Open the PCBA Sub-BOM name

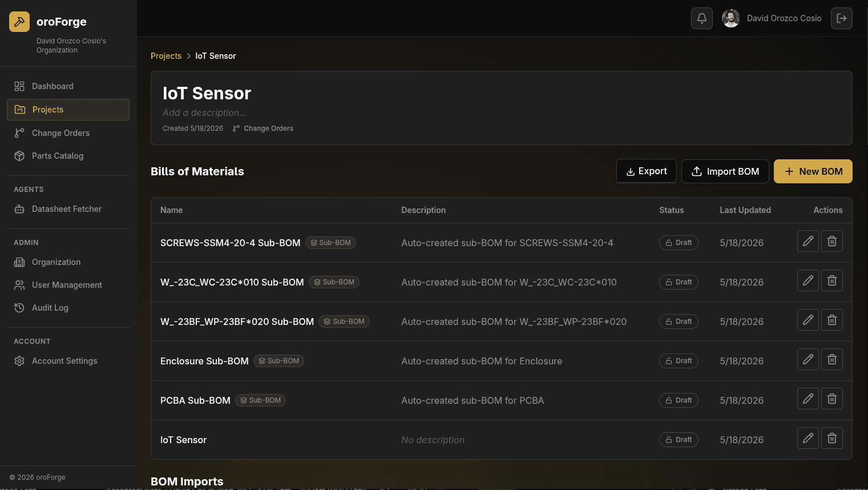coord(195,400)
